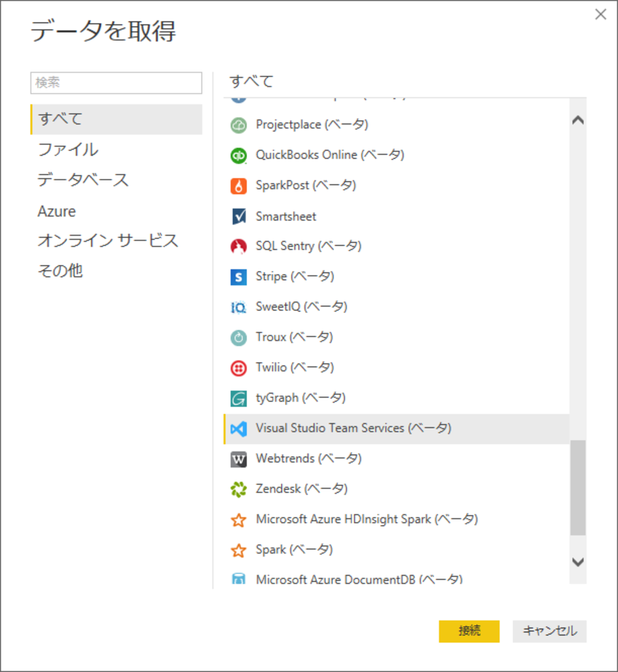Click the Webtrends W icon
This screenshot has height=672, width=618.
[239, 459]
